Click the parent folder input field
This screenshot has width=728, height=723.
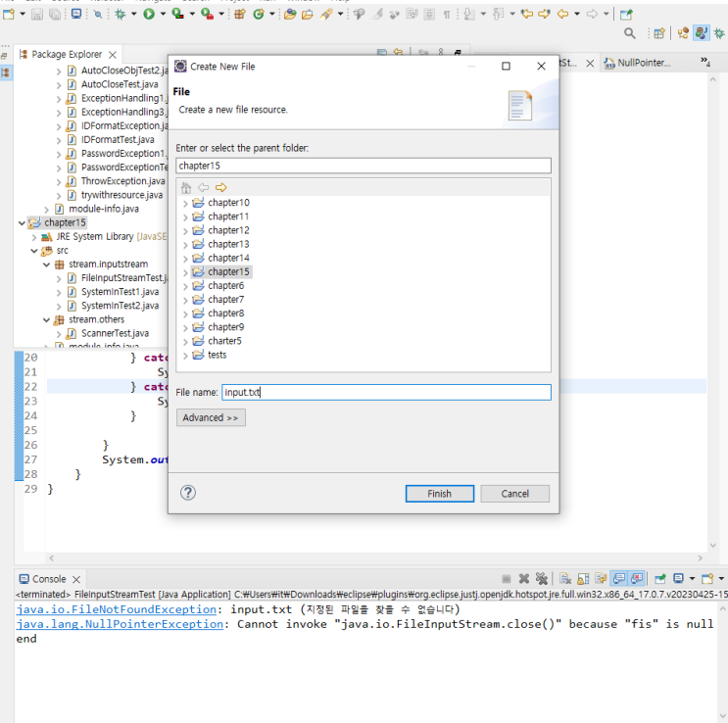pos(364,166)
